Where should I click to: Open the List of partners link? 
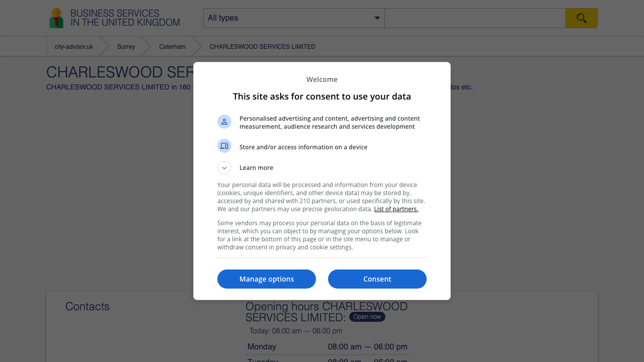[396, 209]
